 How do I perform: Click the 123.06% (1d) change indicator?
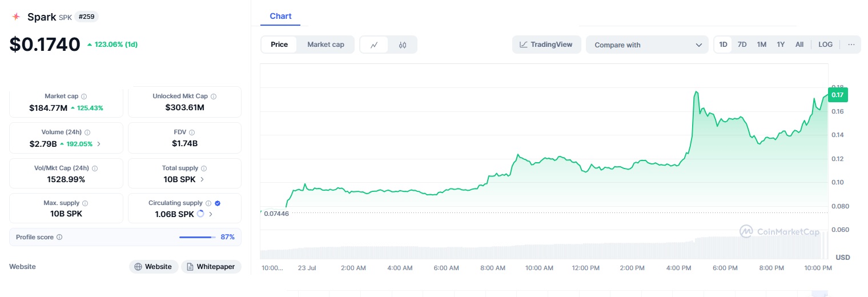coord(112,45)
